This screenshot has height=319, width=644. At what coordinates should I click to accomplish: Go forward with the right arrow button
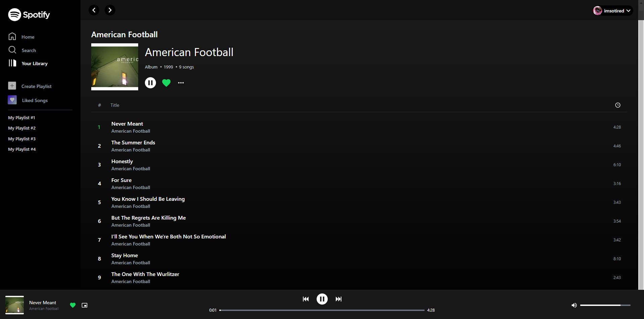(110, 10)
